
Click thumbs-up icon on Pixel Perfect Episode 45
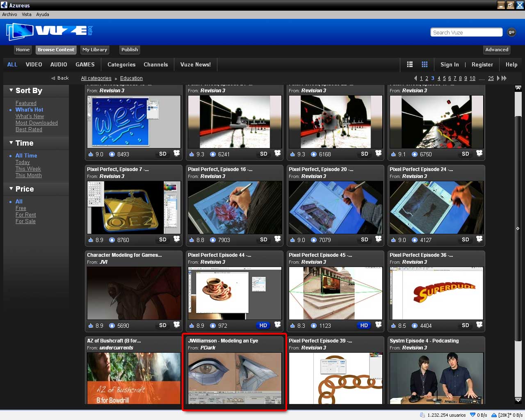(292, 326)
